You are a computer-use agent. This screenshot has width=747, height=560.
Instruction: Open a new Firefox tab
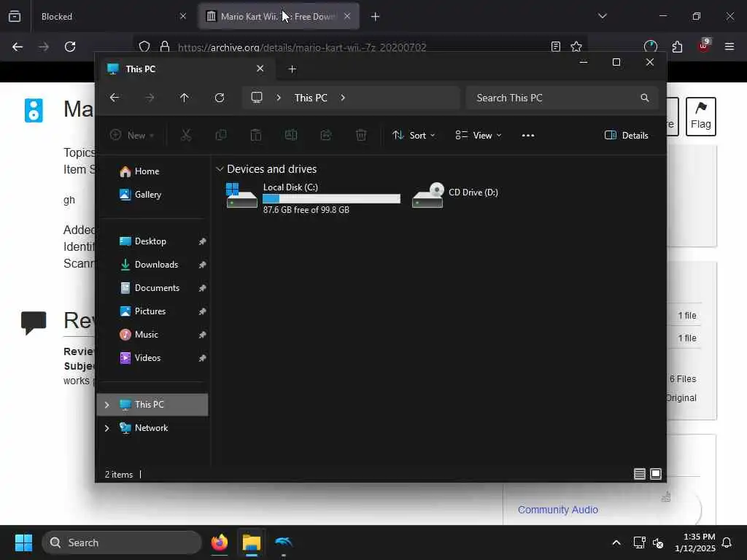375,17
